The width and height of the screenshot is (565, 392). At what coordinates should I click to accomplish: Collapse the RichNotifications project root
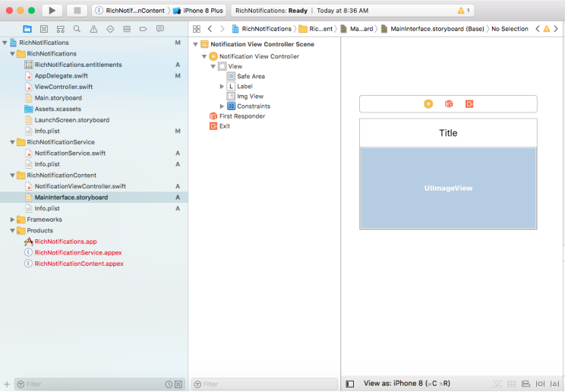(5, 43)
